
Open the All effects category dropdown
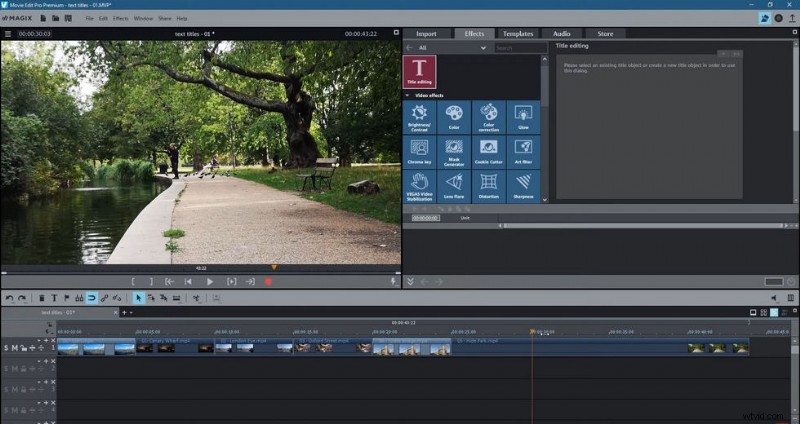pyautogui.click(x=452, y=48)
